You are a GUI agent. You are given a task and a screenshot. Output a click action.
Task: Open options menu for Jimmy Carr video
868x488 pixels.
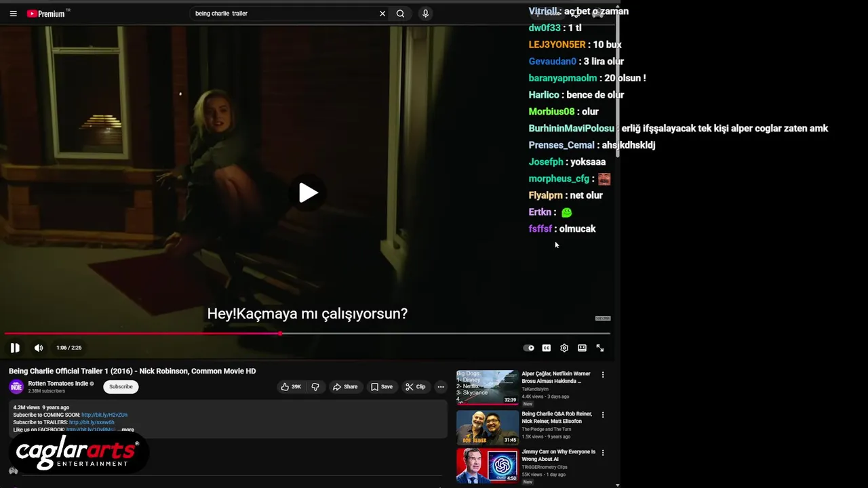[603, 453]
